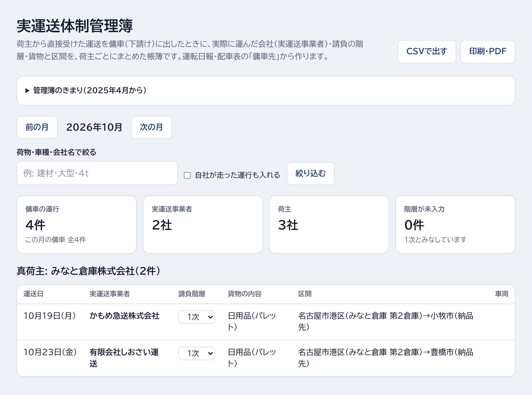
Task: Click the 車両 column header
Action: point(502,294)
